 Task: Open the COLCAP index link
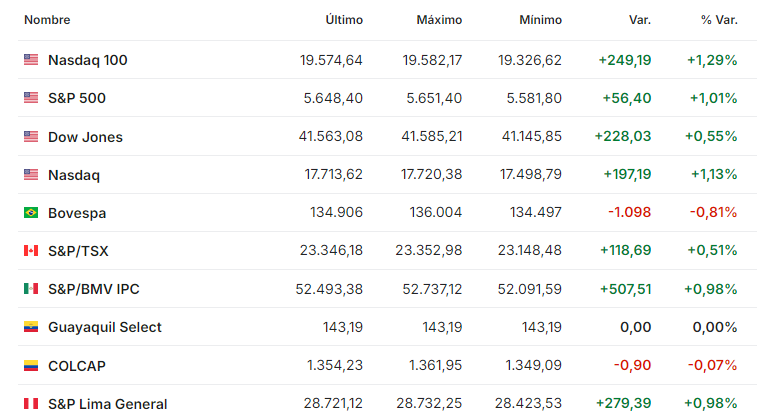click(x=76, y=366)
